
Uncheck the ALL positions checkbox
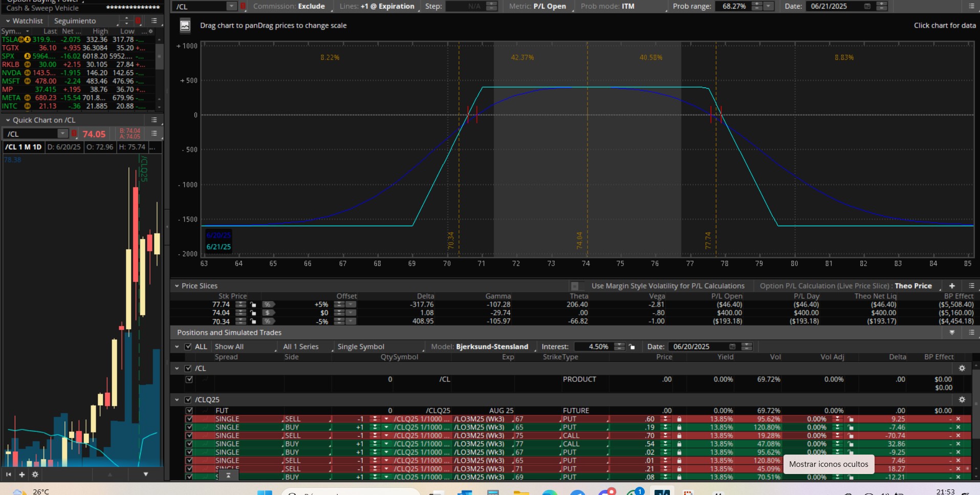188,347
